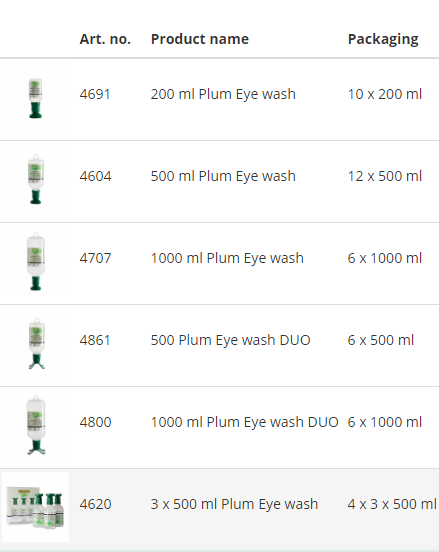439x552 pixels.
Task: Open the 1000 ml DUO bottle thumbnail
Action: point(36,425)
